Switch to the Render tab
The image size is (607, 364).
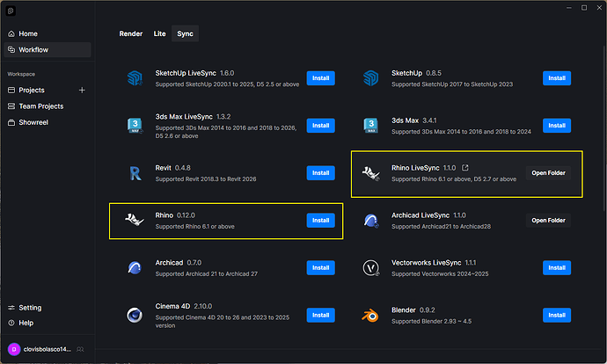click(x=131, y=33)
